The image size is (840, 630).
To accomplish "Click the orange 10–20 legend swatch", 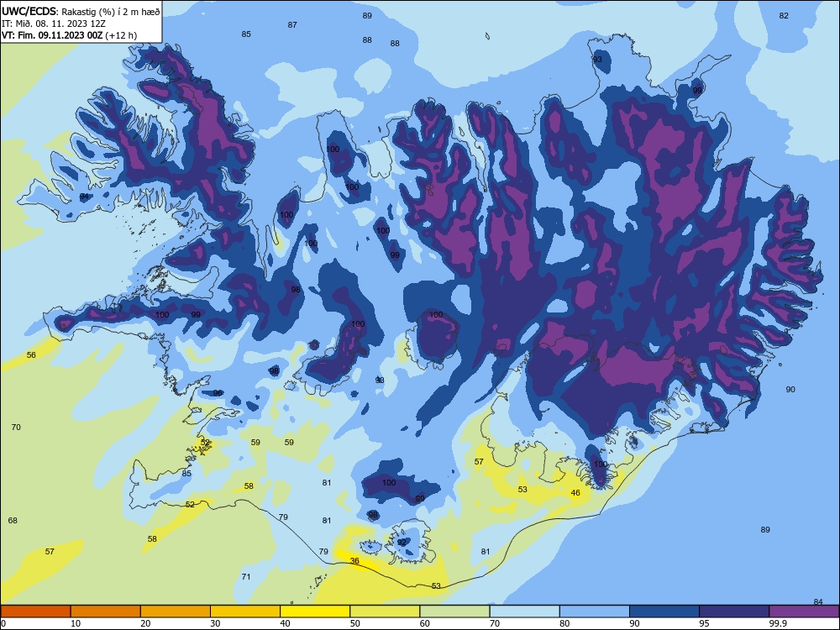I will coord(106,612).
